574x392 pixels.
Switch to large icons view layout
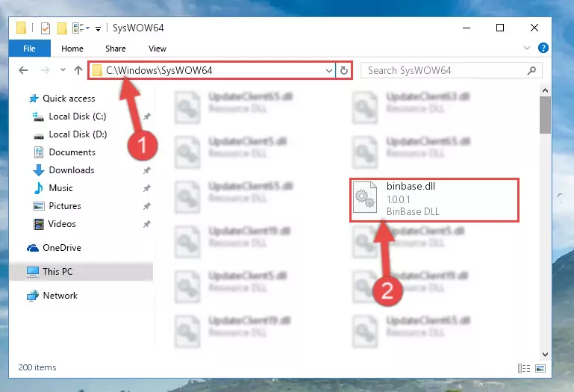tap(540, 368)
